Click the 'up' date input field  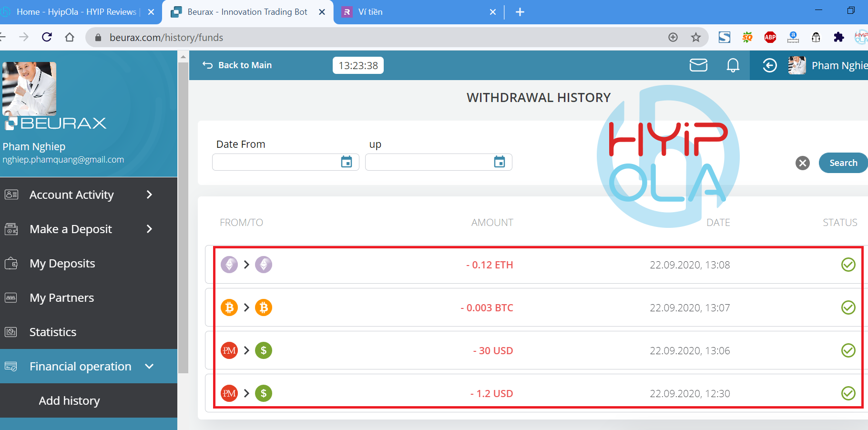[439, 162]
